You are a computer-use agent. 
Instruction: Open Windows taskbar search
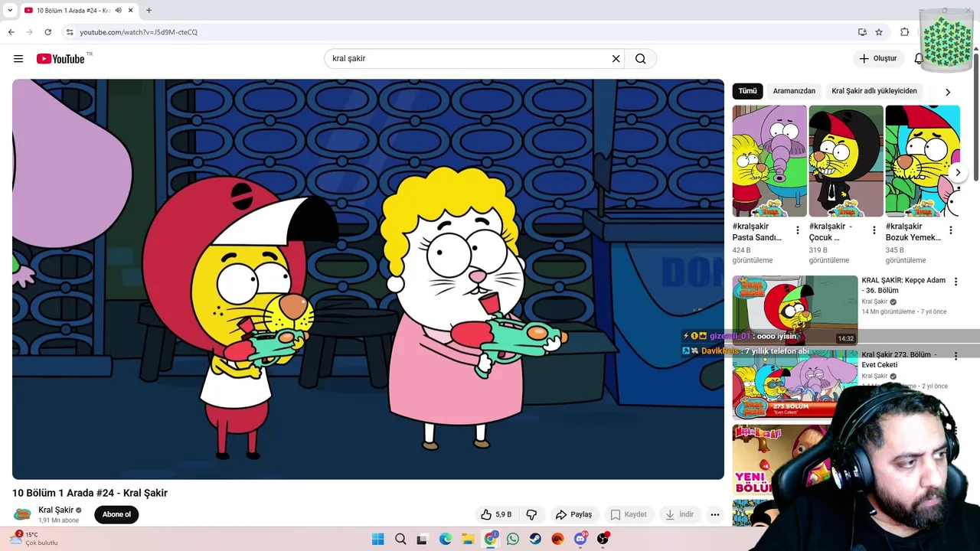pyautogui.click(x=400, y=539)
